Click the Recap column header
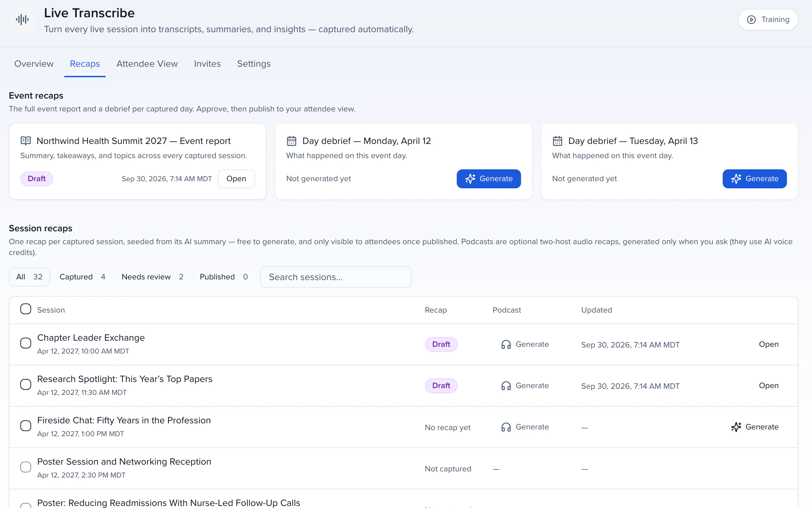This screenshot has height=508, width=812. 436,310
